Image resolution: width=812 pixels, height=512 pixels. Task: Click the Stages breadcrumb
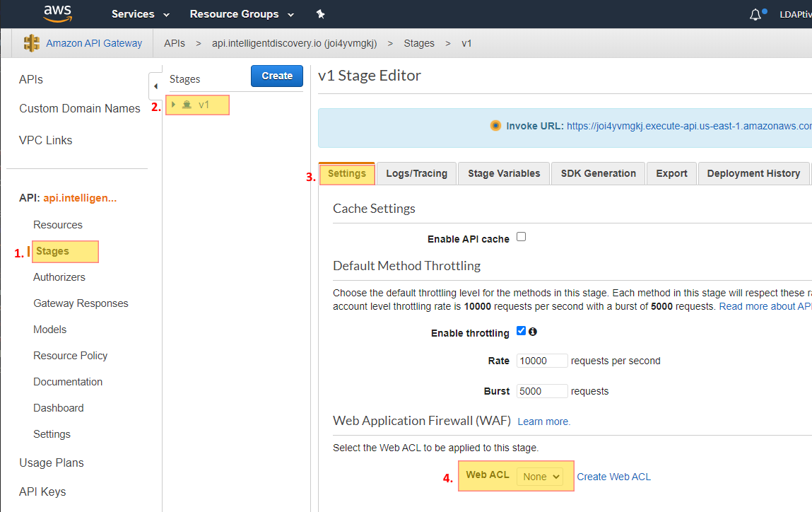click(x=419, y=43)
